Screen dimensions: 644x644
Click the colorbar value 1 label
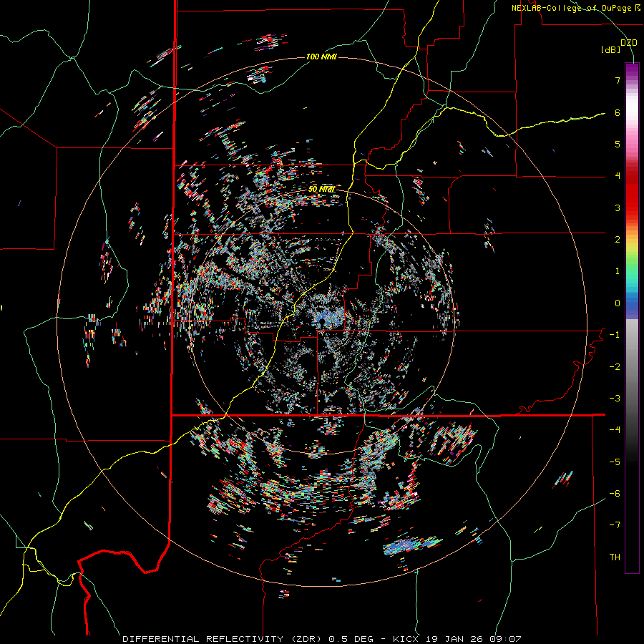618,271
